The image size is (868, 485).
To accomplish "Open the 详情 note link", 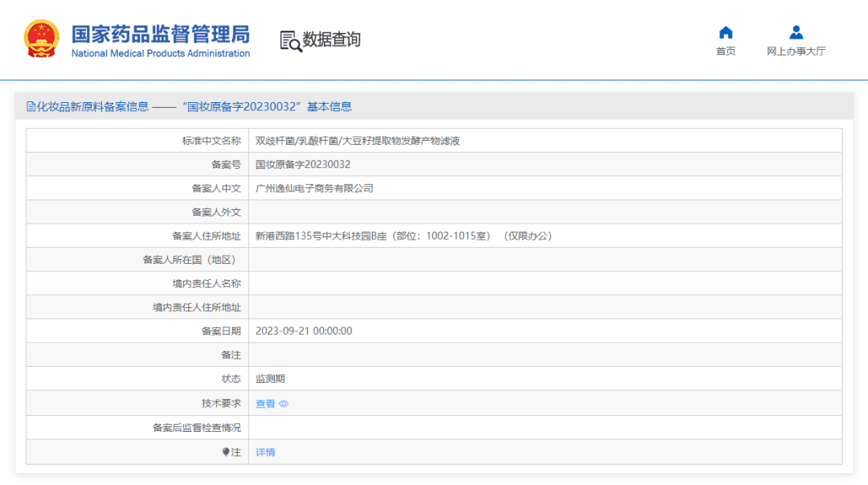I will pos(265,452).
